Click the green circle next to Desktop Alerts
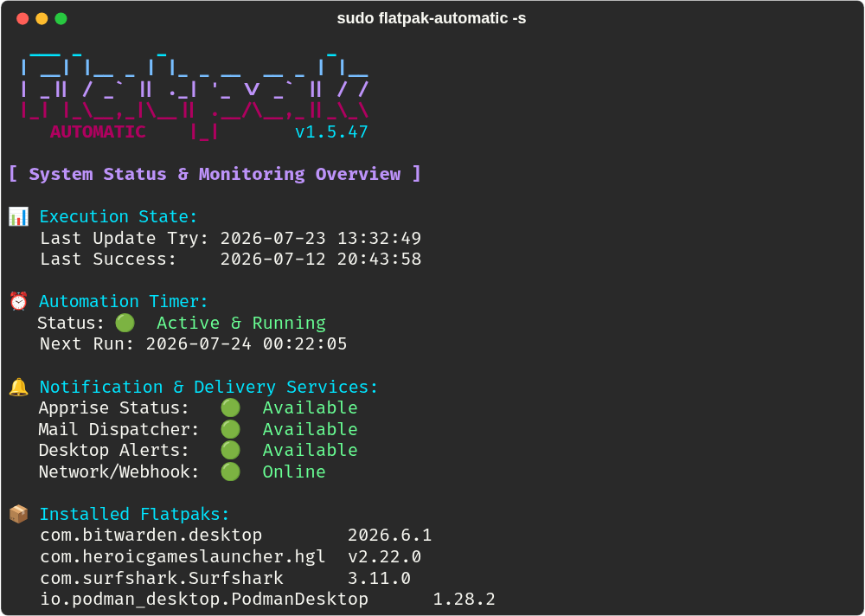This screenshot has height=616, width=865. tap(231, 451)
